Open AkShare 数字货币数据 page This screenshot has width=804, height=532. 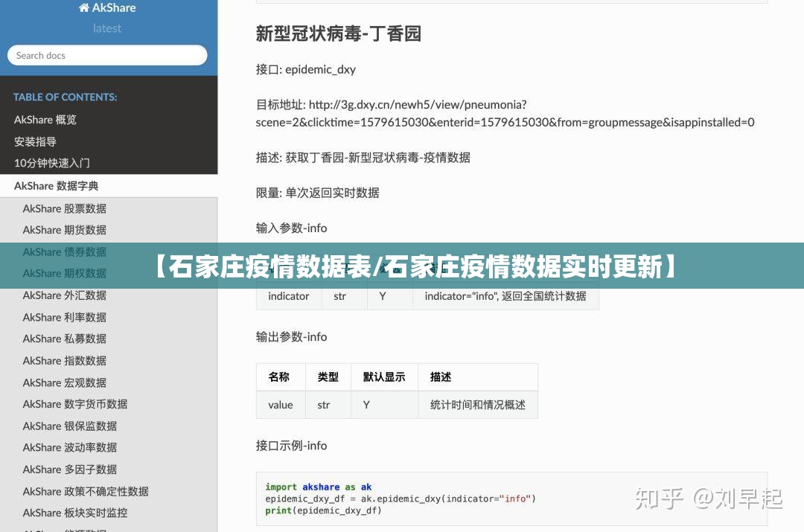[x=75, y=404]
